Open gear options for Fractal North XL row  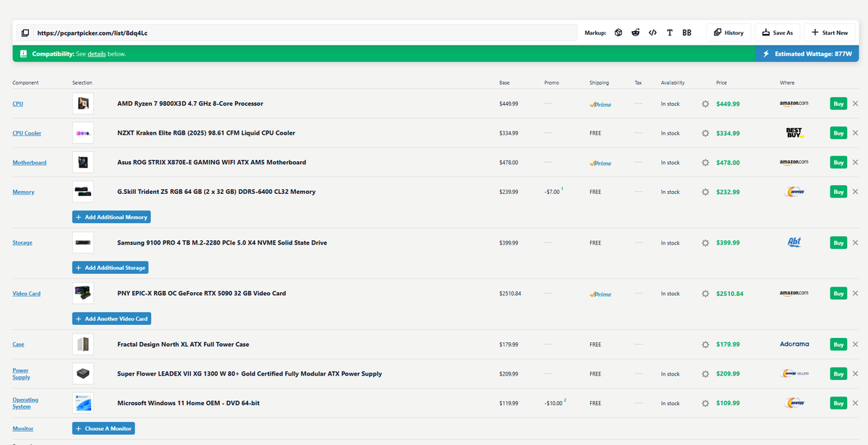click(x=705, y=344)
